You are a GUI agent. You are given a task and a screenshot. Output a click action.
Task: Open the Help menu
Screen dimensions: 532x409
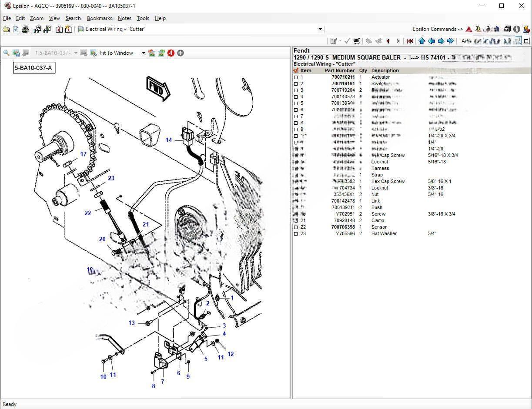[x=160, y=18]
